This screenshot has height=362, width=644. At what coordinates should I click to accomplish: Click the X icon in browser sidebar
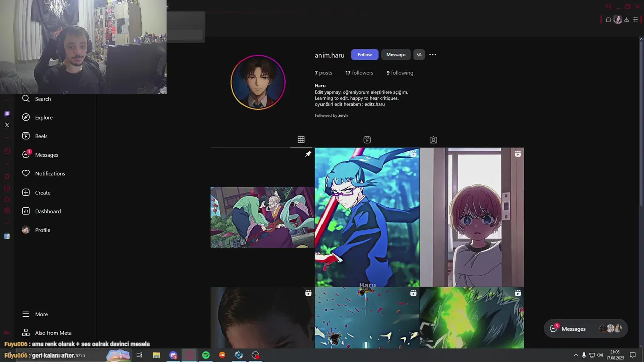(x=7, y=125)
